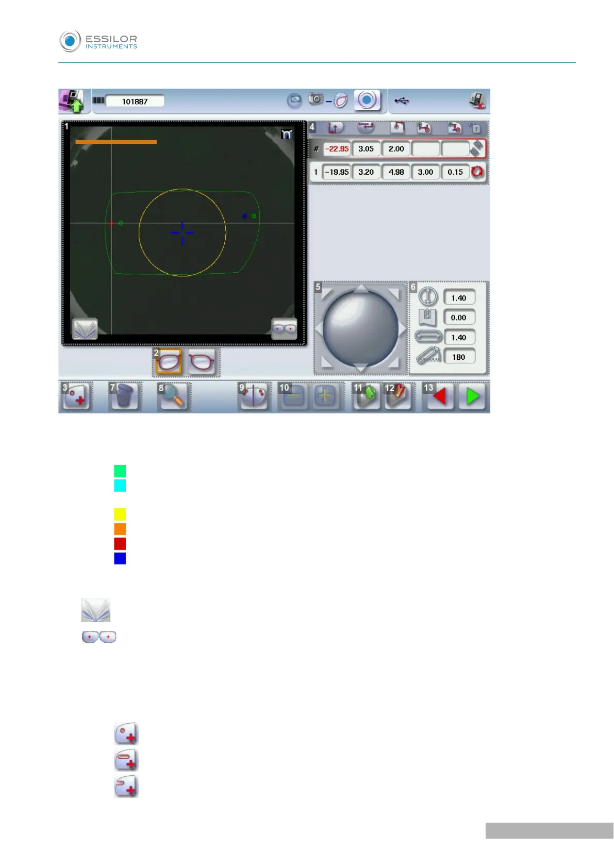Click the add drill hole button
The image size is (614, 868).
click(76, 396)
